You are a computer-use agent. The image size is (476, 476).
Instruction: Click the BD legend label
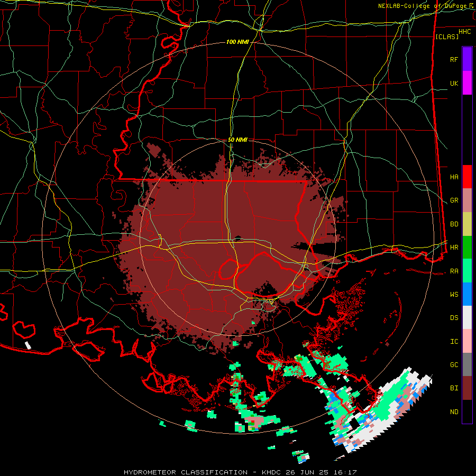454,224
